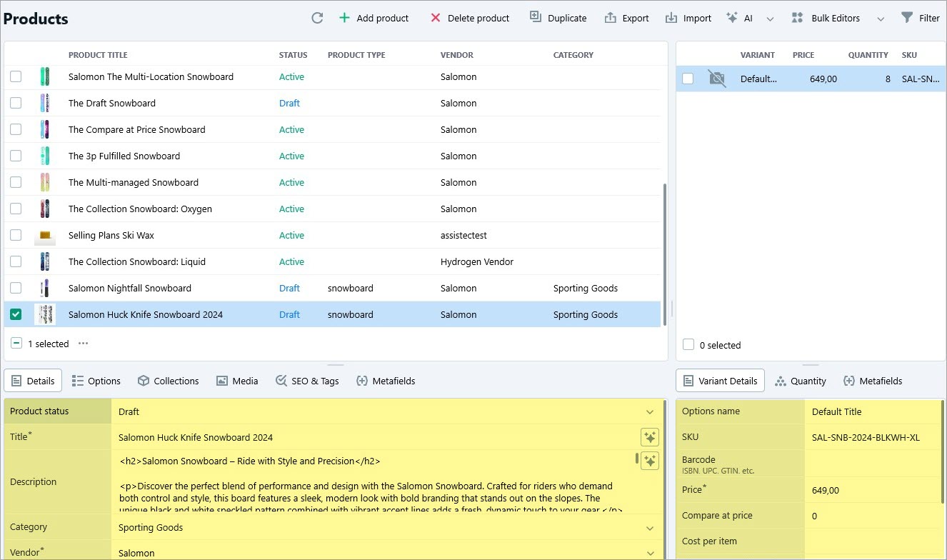Screen dimensions: 947x560
Task: Click the Price field showing 649,00
Action: 873,490
